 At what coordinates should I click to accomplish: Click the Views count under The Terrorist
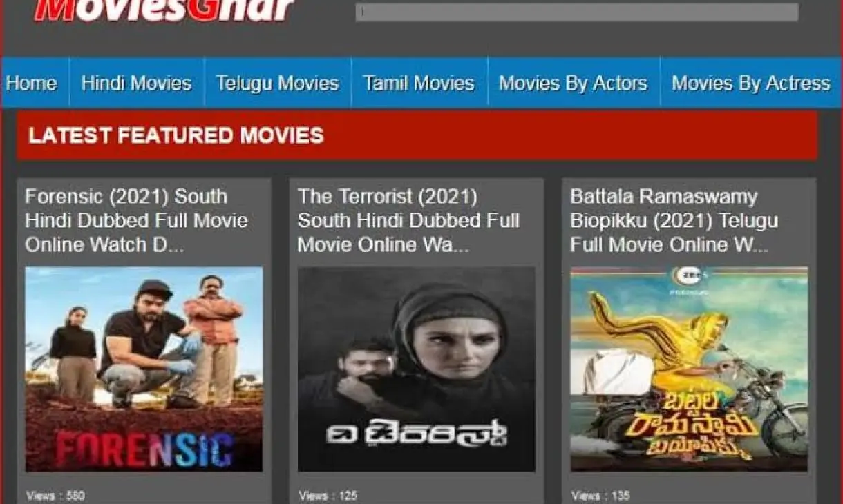328,495
